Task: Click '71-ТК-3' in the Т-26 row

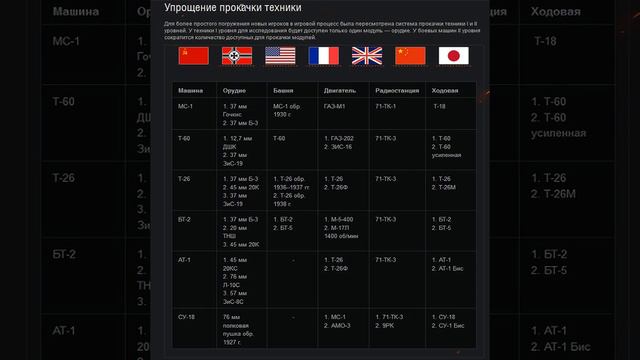Action: coord(386,179)
